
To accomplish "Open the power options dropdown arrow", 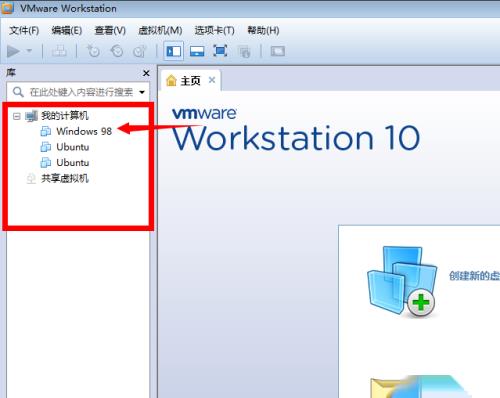I will click(29, 51).
